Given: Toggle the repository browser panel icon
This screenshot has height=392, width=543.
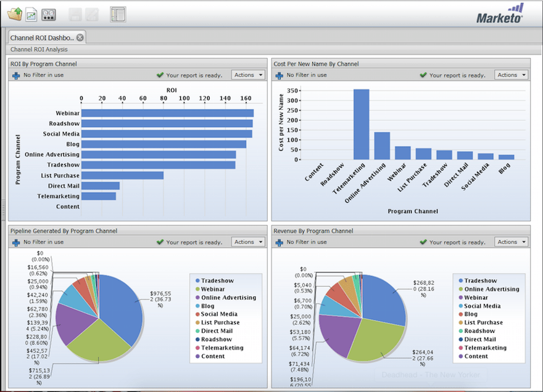Looking at the screenshot, I should [x=118, y=15].
